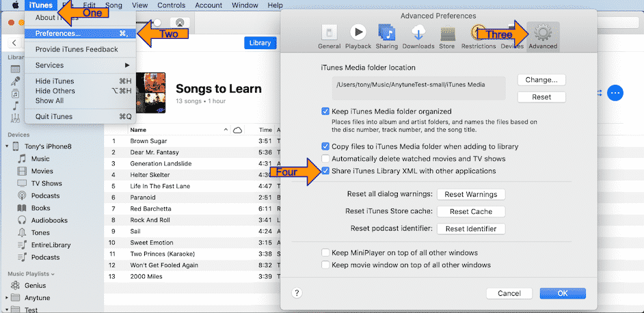
Task: Click the cloud status column header
Action: [237, 130]
